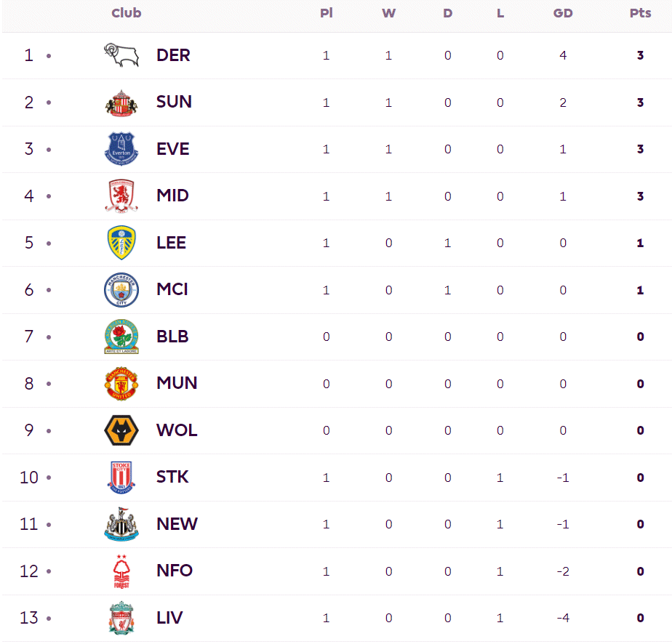Image resolution: width=672 pixels, height=644 pixels.
Task: Click the Manchester City crest
Action: click(121, 290)
